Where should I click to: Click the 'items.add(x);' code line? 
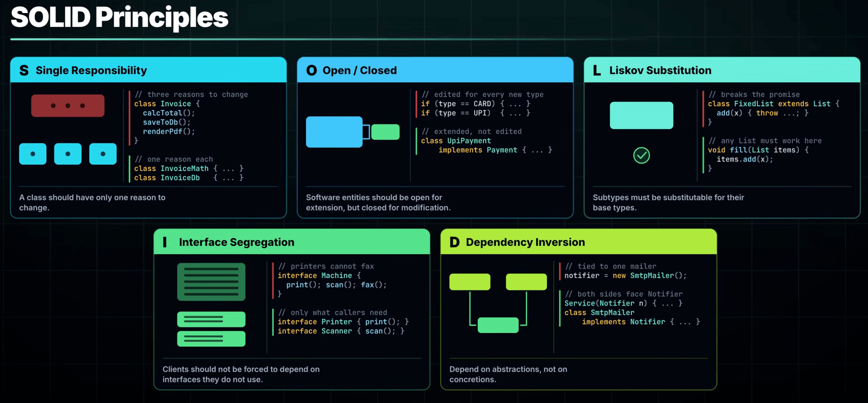point(745,159)
